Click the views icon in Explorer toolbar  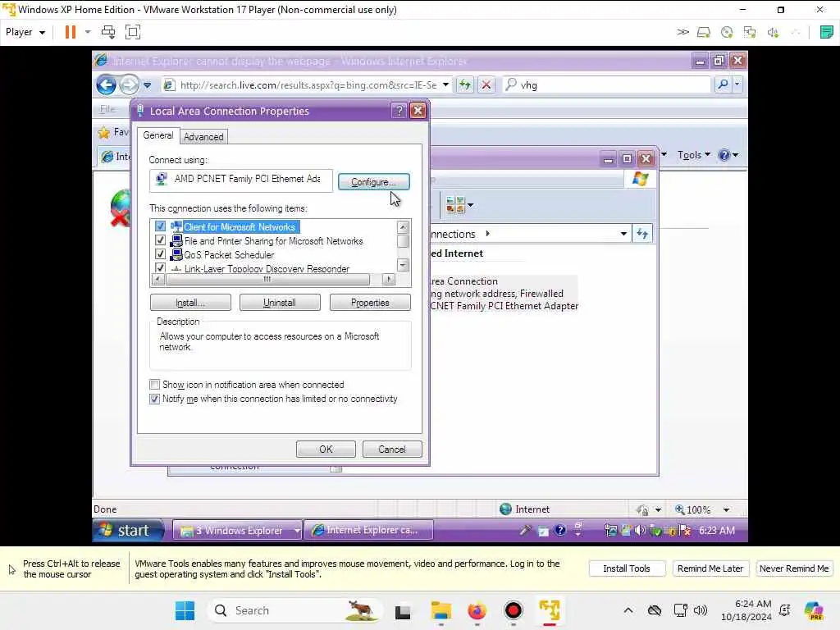tap(454, 204)
